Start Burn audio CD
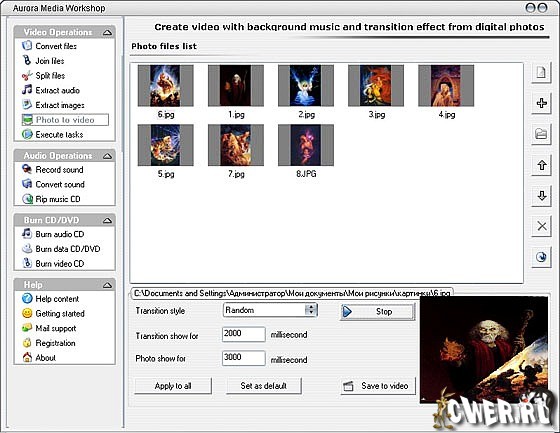The height and width of the screenshot is (433, 560). tap(53, 234)
